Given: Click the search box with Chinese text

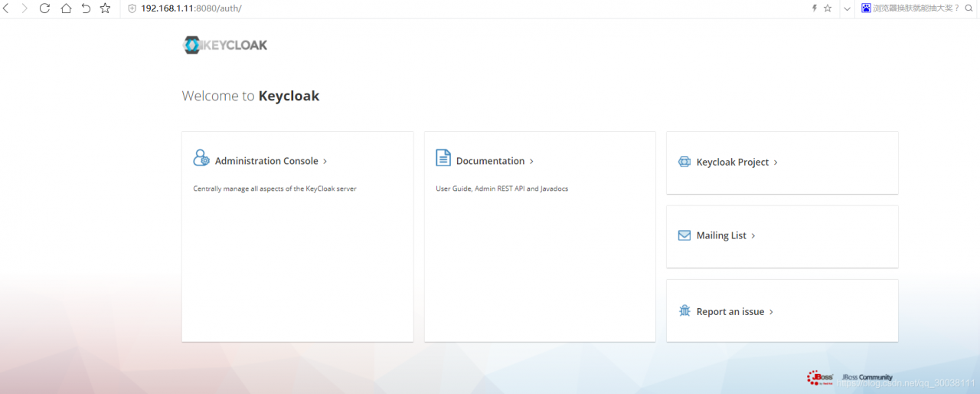Looking at the screenshot, I should (916, 8).
